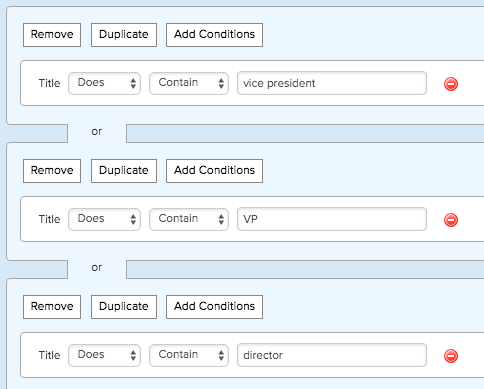The width and height of the screenshot is (484, 389).
Task: Click the text field containing 'VP'
Action: 332,219
